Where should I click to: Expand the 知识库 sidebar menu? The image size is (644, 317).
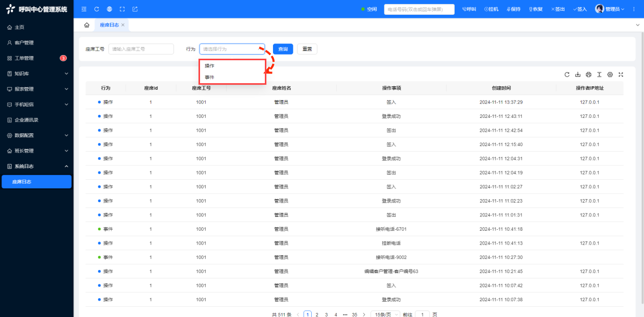pos(37,74)
